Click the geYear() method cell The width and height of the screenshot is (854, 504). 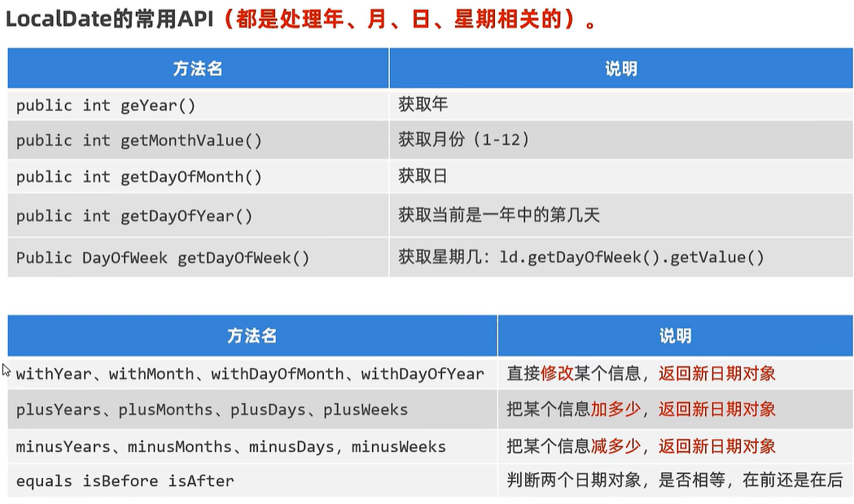pyautogui.click(x=106, y=106)
